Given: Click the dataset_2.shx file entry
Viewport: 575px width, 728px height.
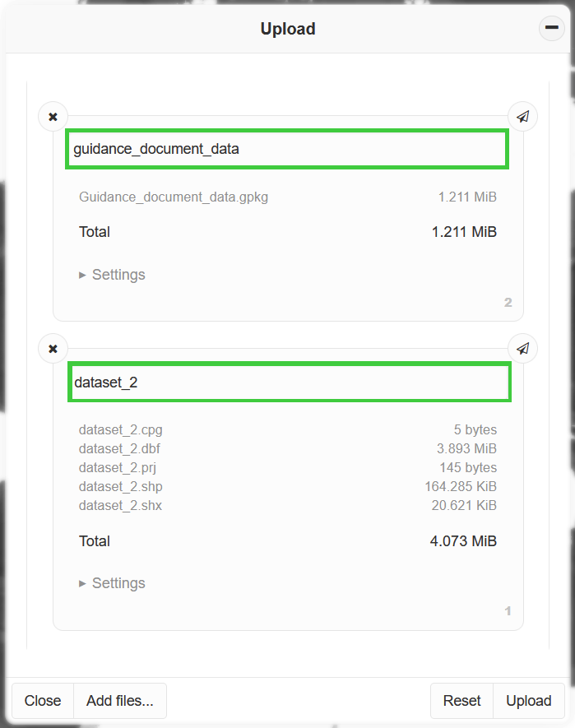Looking at the screenshot, I should click(121, 505).
